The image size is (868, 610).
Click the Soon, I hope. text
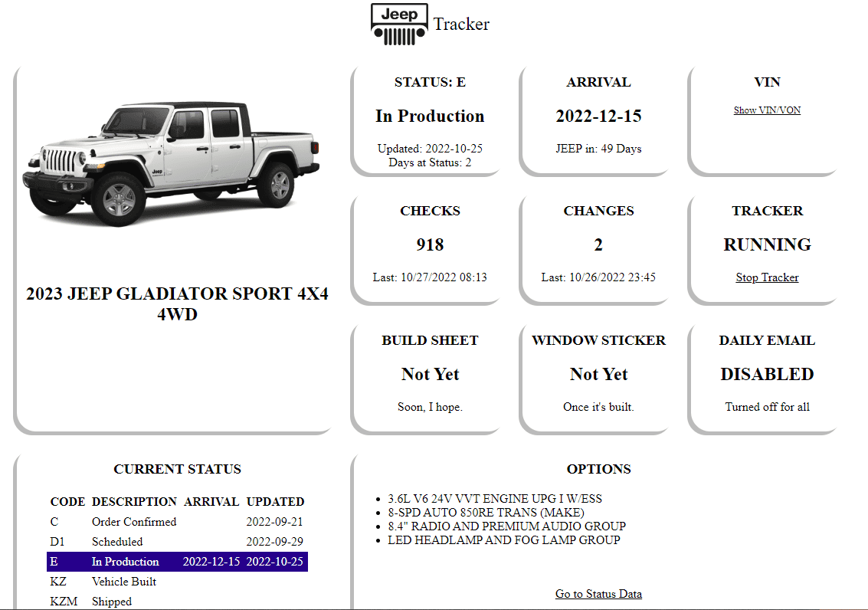[x=430, y=407]
